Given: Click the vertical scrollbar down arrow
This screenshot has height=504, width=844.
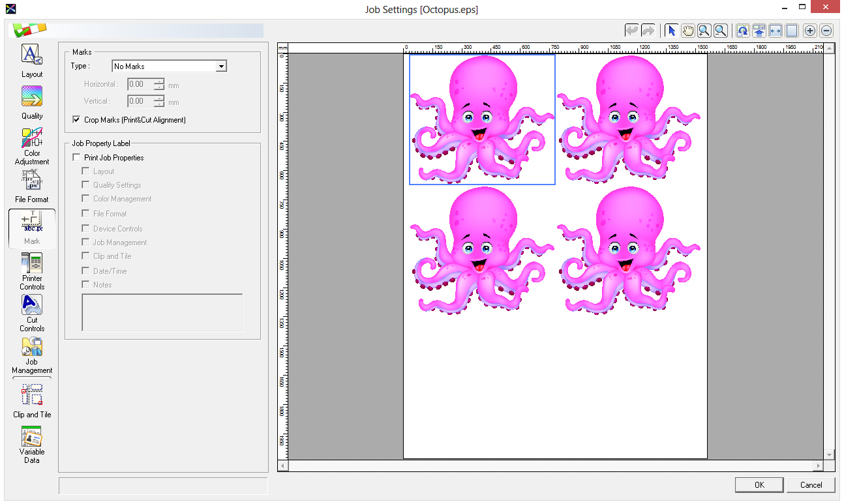Looking at the screenshot, I should pos(829,454).
